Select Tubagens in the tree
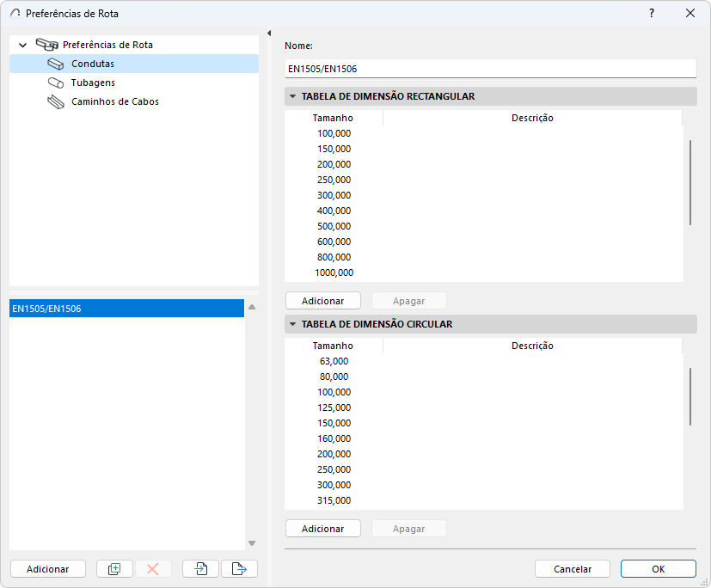Viewport: 711px width, 588px height. 93,83
